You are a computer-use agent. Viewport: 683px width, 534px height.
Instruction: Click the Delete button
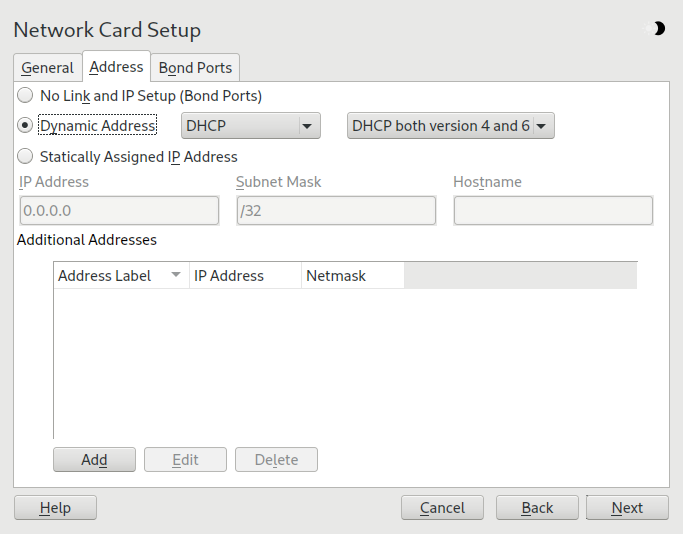pyautogui.click(x=276, y=460)
